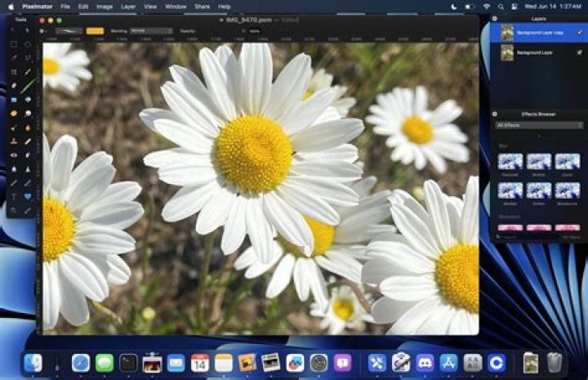Select the Sharpen triangle tool

click(28, 169)
